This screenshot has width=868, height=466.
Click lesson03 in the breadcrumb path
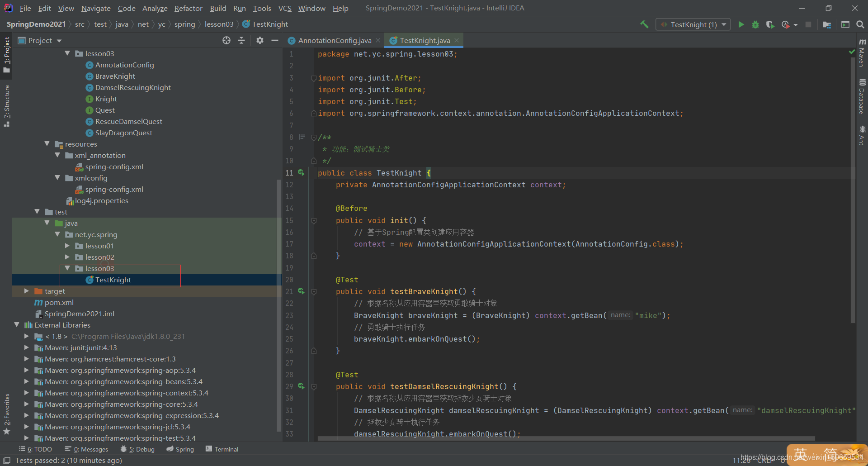[219, 24]
